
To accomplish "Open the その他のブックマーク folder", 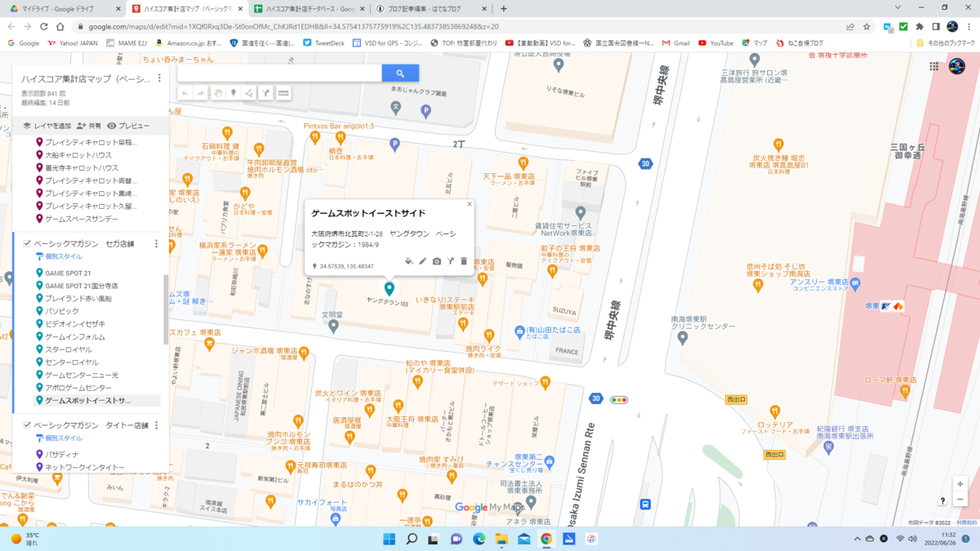I will tap(944, 42).
